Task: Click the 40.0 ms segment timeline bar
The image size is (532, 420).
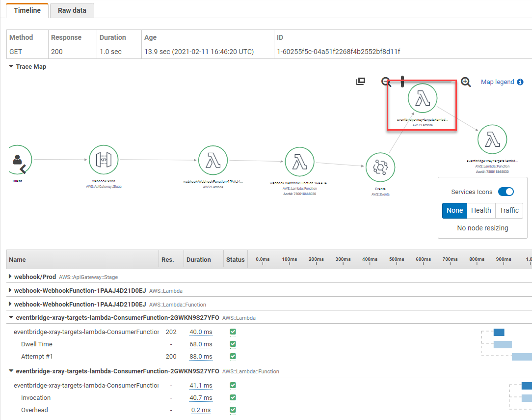Action: (499, 332)
